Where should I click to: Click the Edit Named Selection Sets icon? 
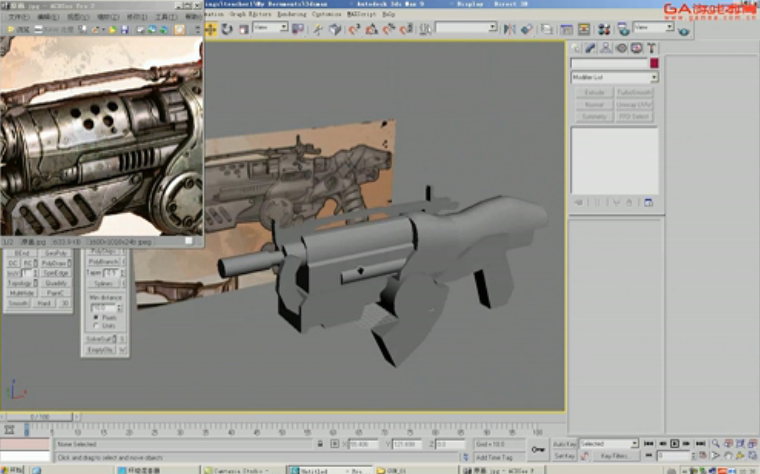coord(425,30)
